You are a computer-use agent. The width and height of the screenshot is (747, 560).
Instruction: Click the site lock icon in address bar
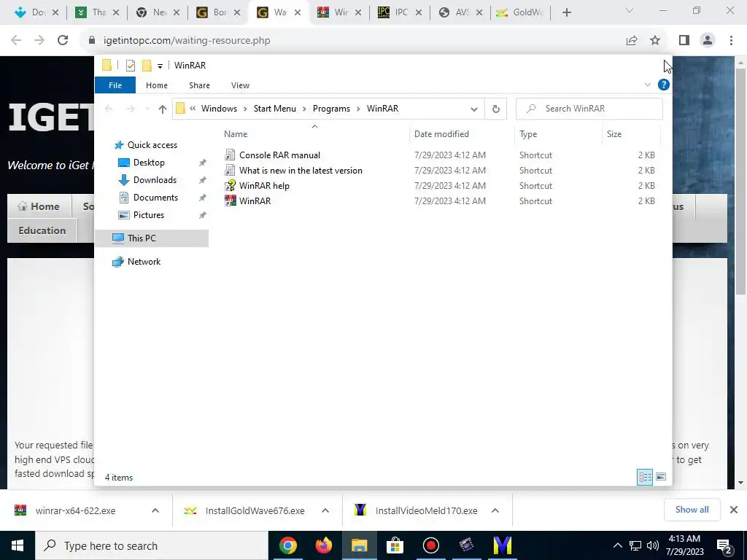pyautogui.click(x=92, y=41)
